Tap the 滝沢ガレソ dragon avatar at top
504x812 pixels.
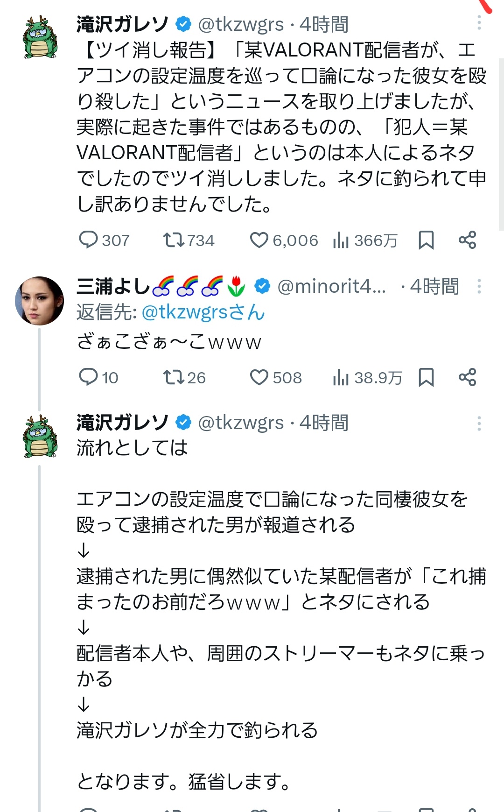click(41, 37)
